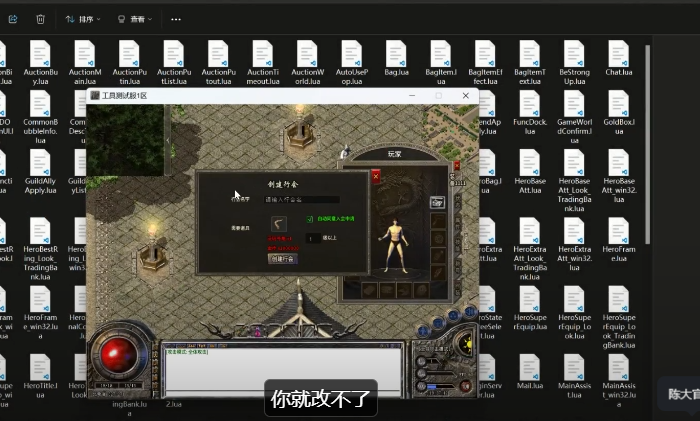Click the level requirement number box

(312, 238)
